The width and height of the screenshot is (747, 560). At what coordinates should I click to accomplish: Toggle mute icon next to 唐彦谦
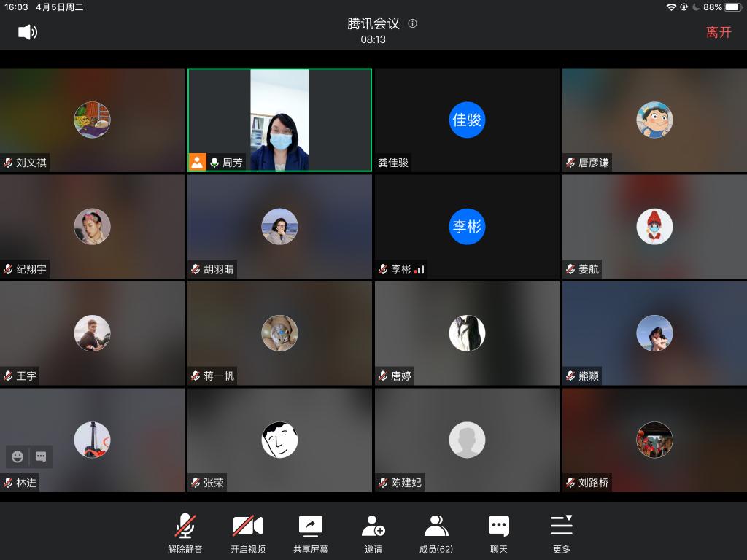[570, 163]
